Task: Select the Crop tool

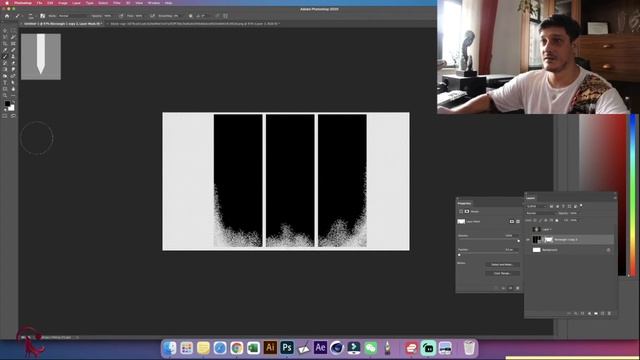Action: coord(4,44)
